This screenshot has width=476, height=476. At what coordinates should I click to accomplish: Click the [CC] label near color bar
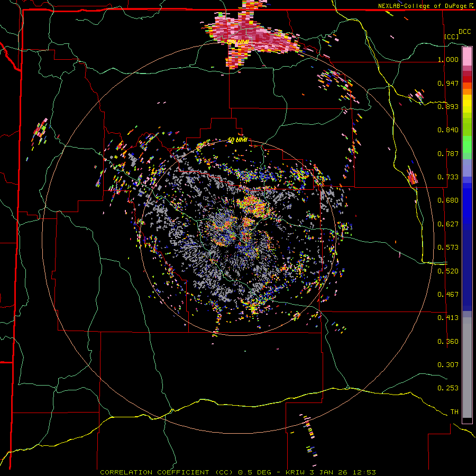coord(451,36)
